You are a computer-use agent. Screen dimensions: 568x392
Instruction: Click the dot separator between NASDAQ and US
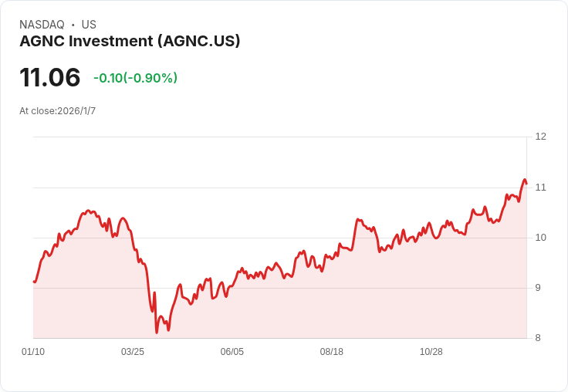click(x=73, y=25)
